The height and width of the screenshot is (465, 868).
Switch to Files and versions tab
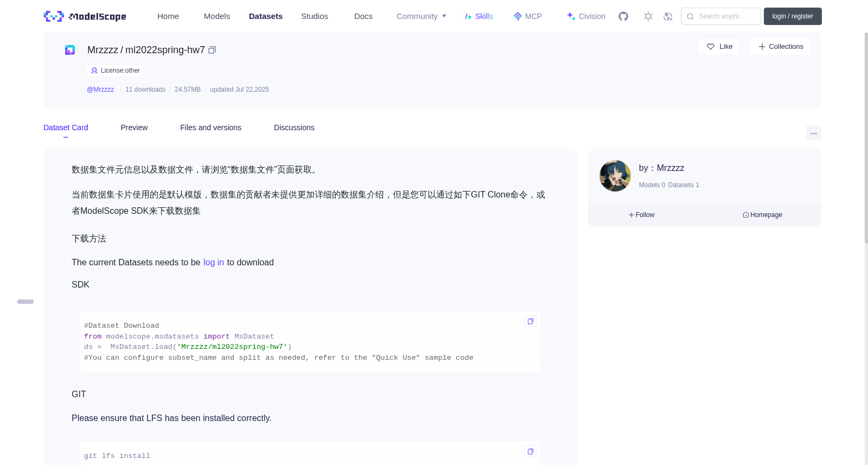click(210, 128)
